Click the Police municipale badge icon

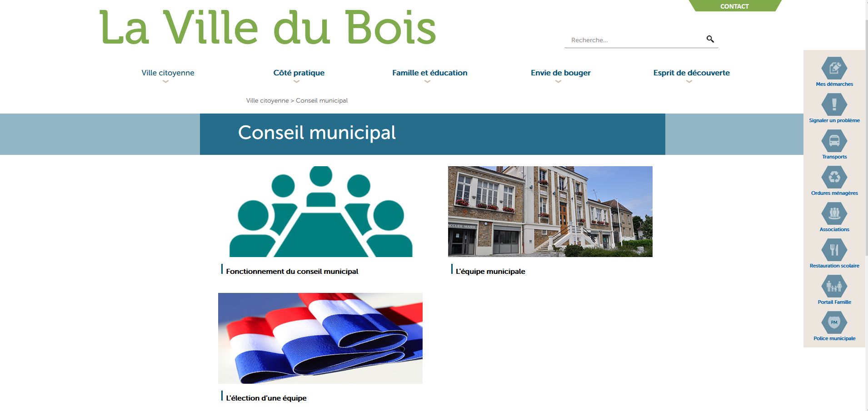[834, 323]
